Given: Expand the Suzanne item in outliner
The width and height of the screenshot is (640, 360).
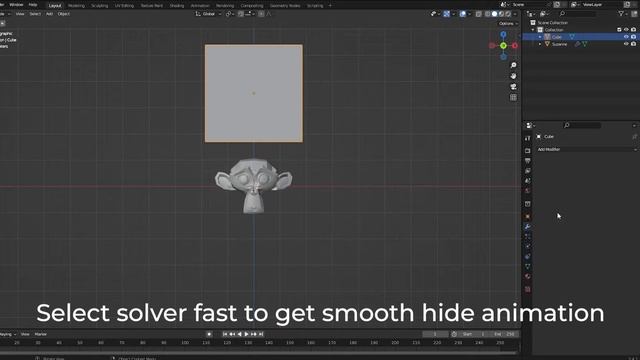Looking at the screenshot, I should coord(540,44).
